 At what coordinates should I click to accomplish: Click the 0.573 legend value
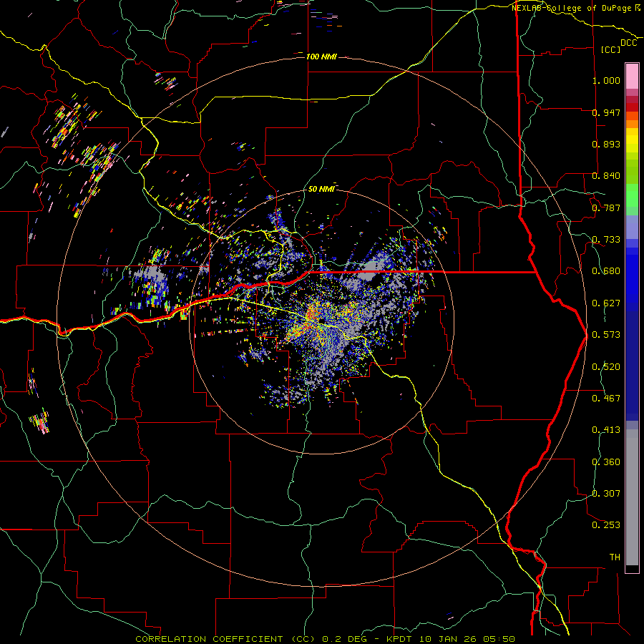[x=606, y=335]
